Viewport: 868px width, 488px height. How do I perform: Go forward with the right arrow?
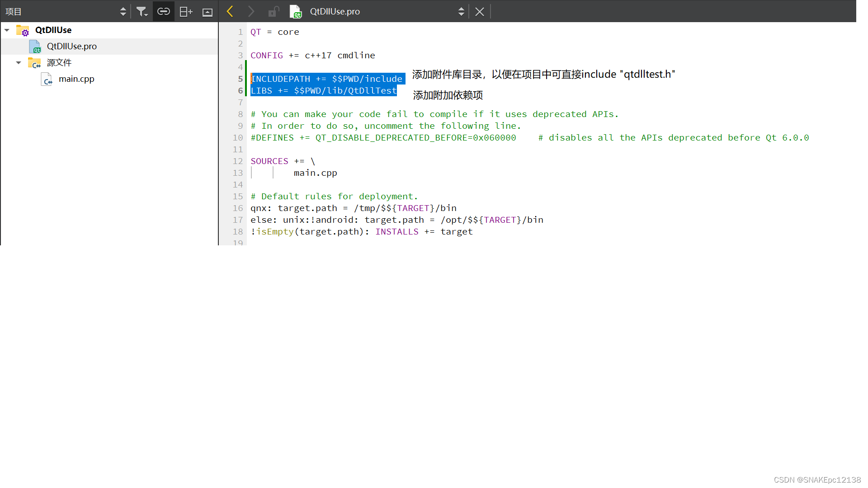pos(251,11)
